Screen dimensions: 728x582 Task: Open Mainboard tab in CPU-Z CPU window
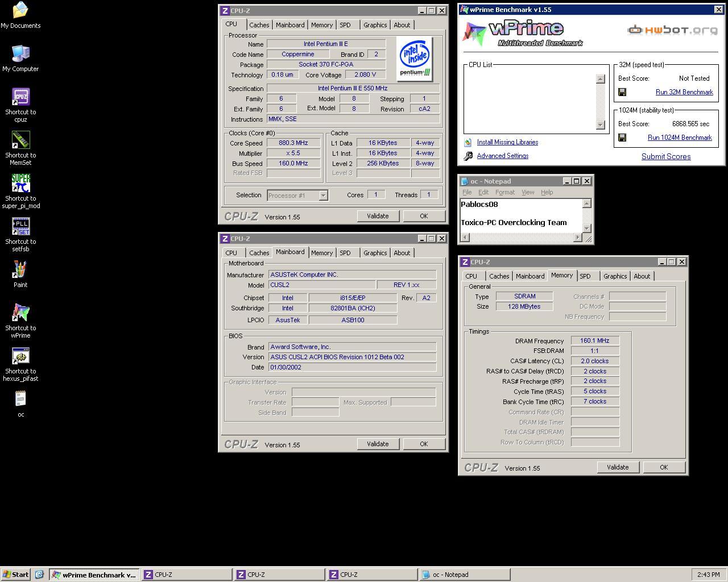click(290, 25)
